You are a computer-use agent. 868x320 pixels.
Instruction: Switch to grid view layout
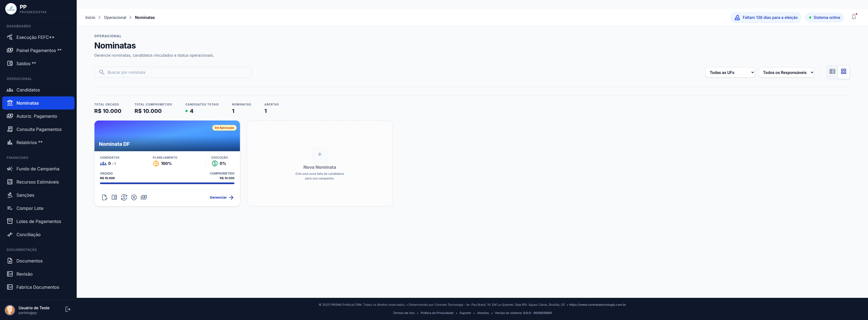coord(844,72)
